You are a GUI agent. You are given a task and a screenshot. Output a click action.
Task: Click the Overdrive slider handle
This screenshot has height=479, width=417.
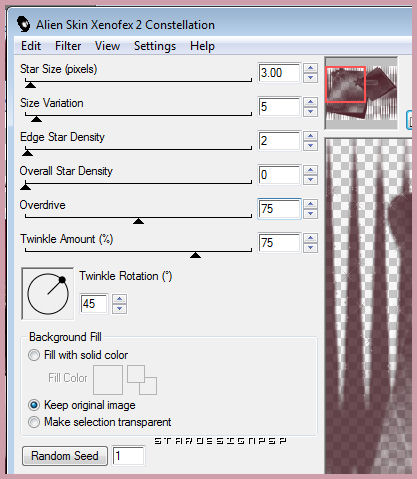[x=138, y=221]
